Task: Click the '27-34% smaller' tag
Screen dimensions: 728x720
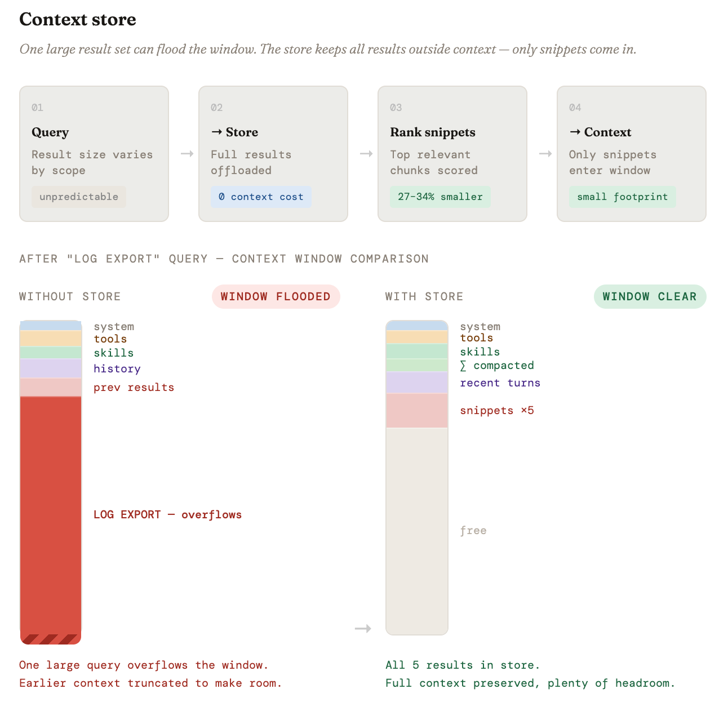Action: (440, 197)
